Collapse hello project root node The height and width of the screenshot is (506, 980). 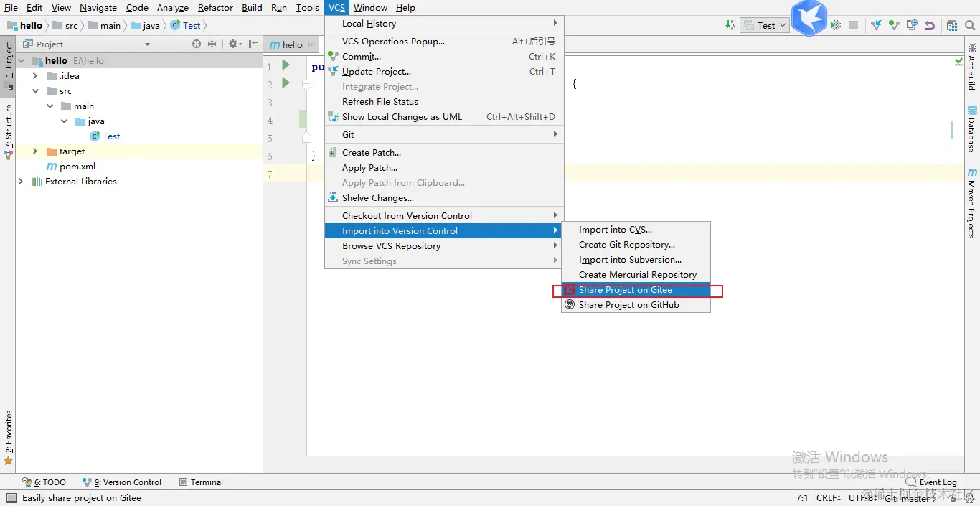22,61
